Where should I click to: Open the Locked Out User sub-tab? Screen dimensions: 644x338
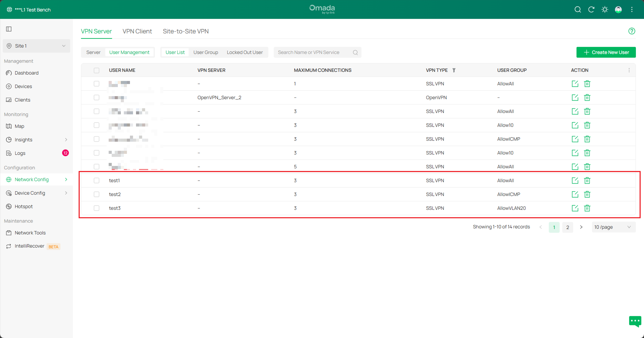pos(245,52)
